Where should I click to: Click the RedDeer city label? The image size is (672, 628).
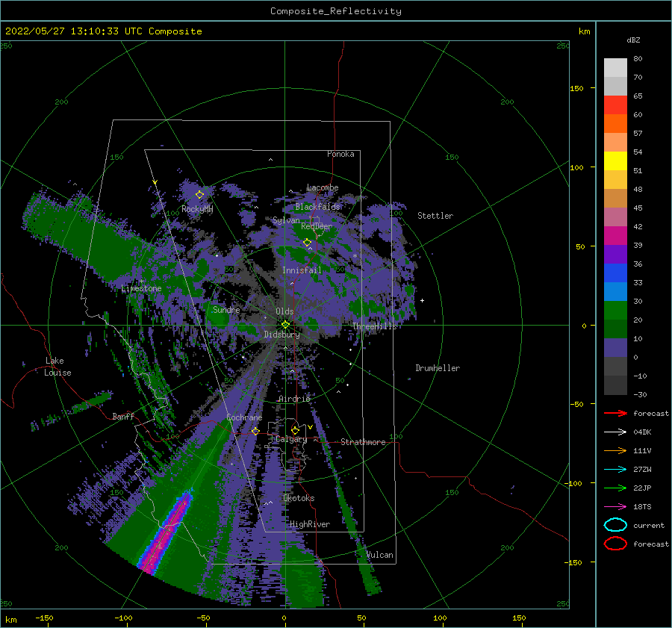coord(317,226)
